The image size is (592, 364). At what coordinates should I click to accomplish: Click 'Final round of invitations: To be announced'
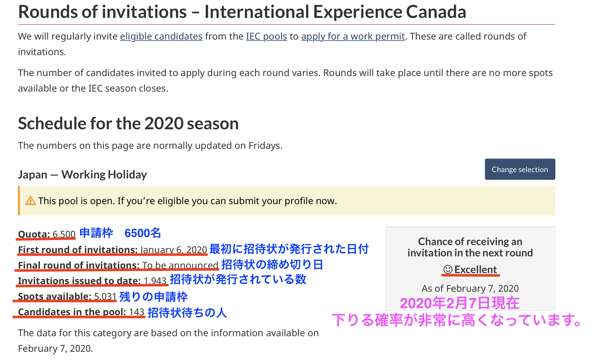click(x=118, y=265)
